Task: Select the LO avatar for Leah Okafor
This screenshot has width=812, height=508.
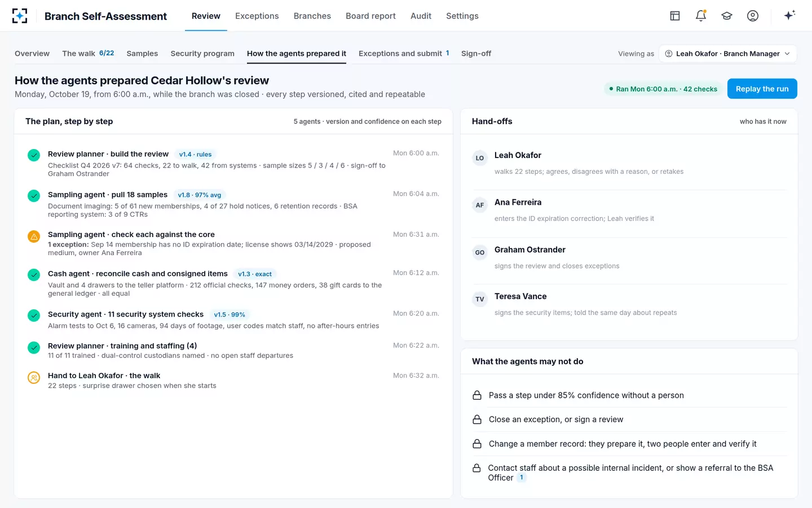Action: tap(480, 158)
